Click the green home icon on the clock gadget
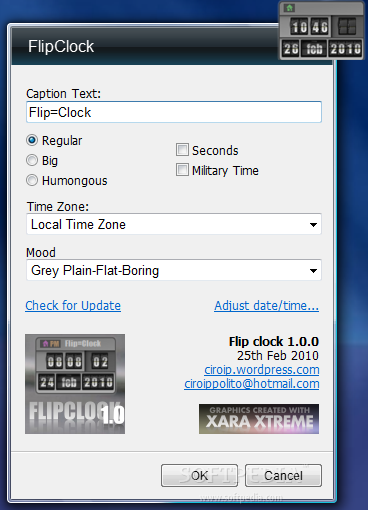The image size is (368, 510). click(289, 8)
